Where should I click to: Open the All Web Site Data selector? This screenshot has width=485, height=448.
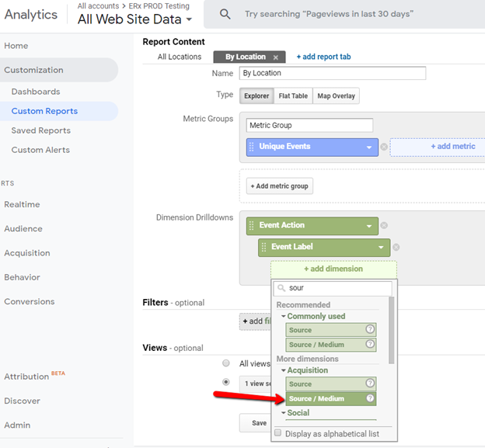pos(134,19)
